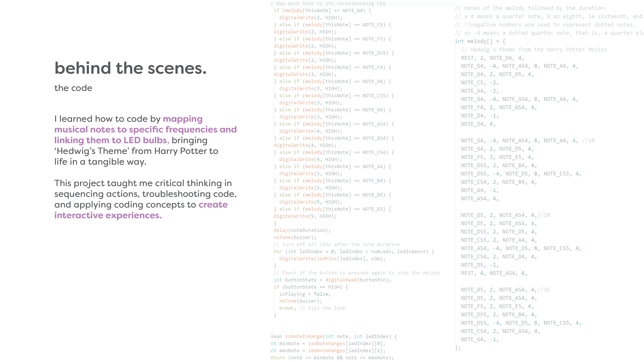Click the line "NOTE_D5, -1,"
The width and height of the screenshot is (644, 362).
coord(480,265)
